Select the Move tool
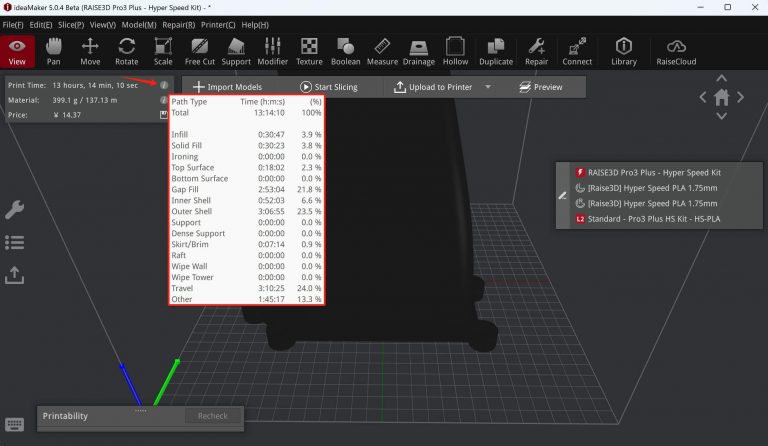The width and height of the screenshot is (768, 446). pos(90,51)
